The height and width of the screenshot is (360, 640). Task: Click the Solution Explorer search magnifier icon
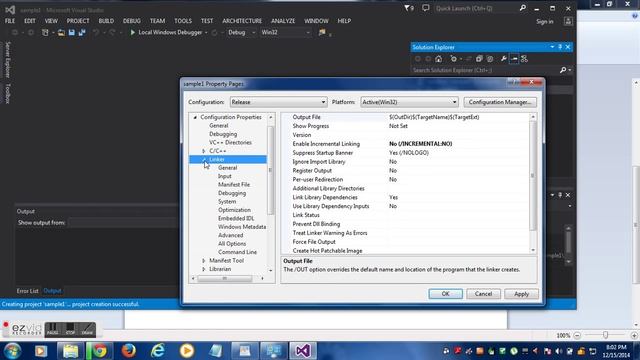[563, 70]
